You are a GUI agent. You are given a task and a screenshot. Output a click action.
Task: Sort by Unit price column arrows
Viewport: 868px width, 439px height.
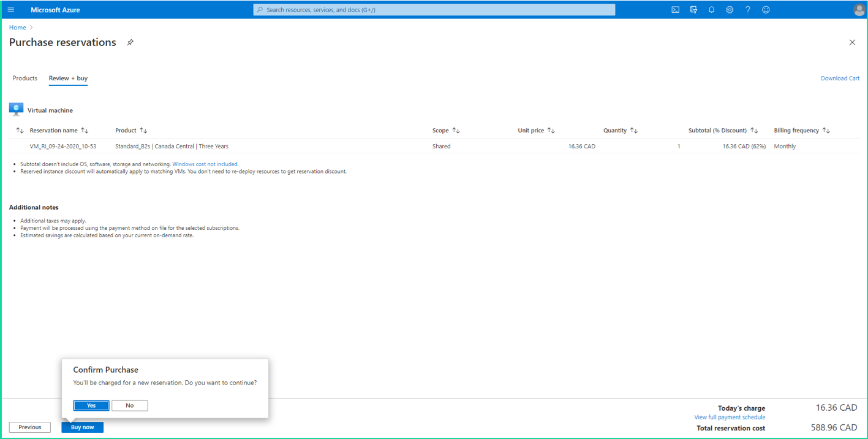(551, 131)
